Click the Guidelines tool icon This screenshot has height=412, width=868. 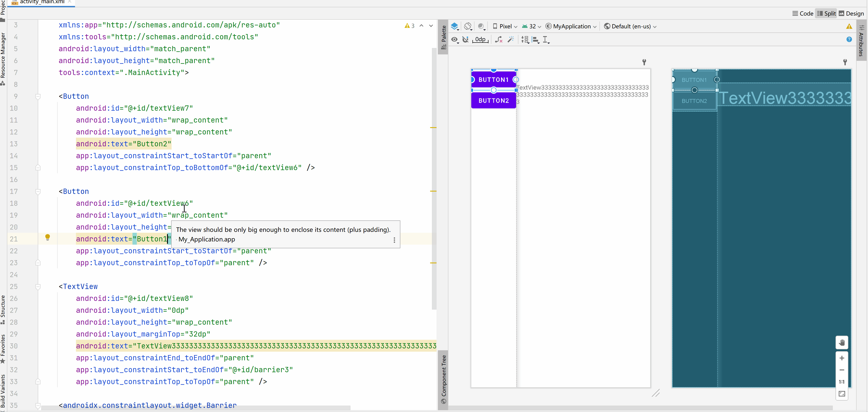546,40
